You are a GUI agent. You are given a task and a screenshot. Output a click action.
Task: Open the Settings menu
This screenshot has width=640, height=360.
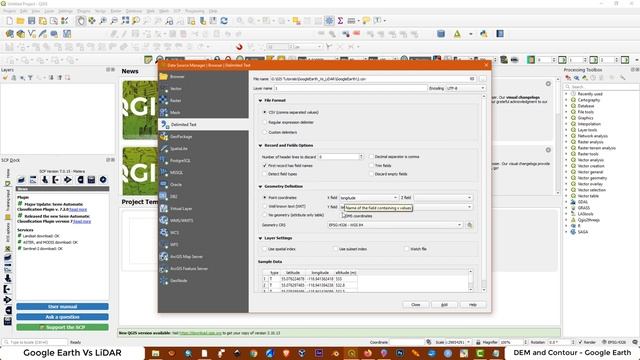point(65,11)
